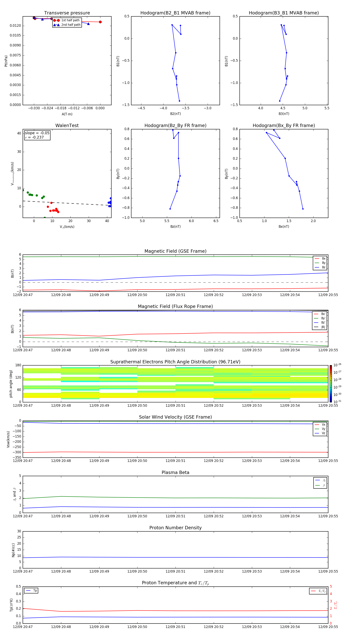Click the 'Vsw(km/s)' y-axis label
351x644 pixels.
pyautogui.click(x=8, y=439)
